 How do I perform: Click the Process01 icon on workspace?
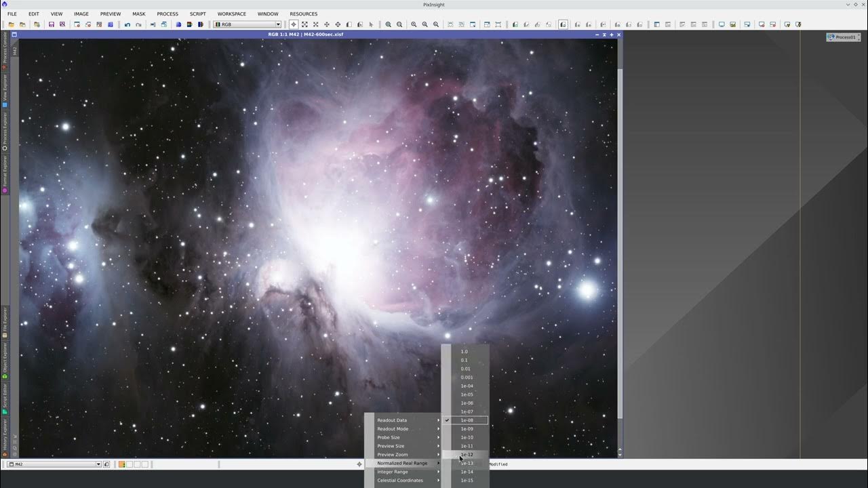(x=843, y=37)
